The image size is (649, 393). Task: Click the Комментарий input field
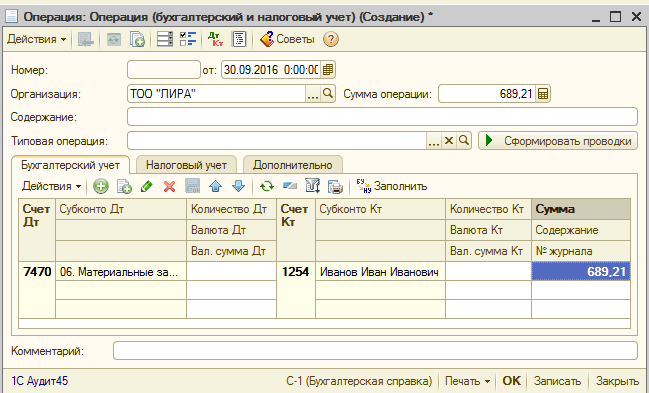pyautogui.click(x=375, y=351)
